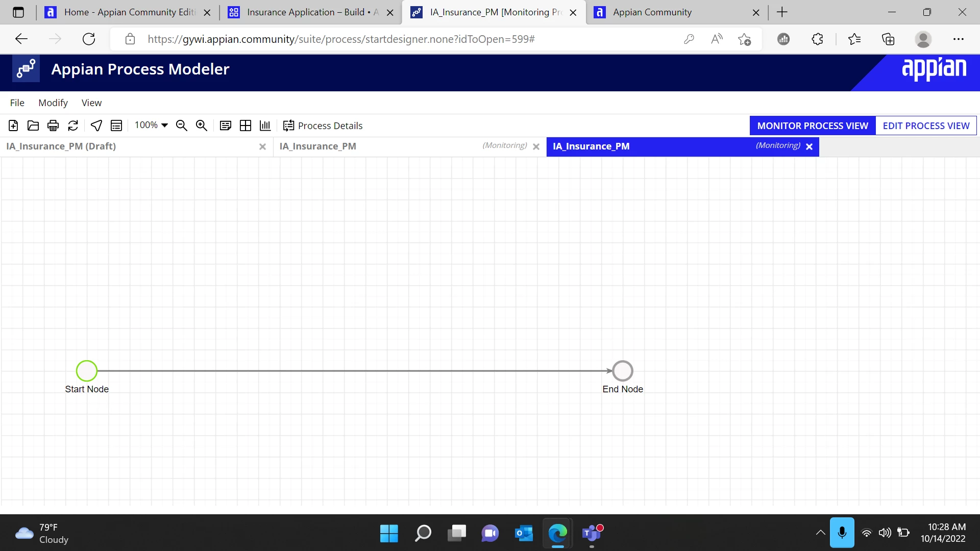Open browser tab actions menu icon
The width and height of the screenshot is (980, 551).
(18, 12)
